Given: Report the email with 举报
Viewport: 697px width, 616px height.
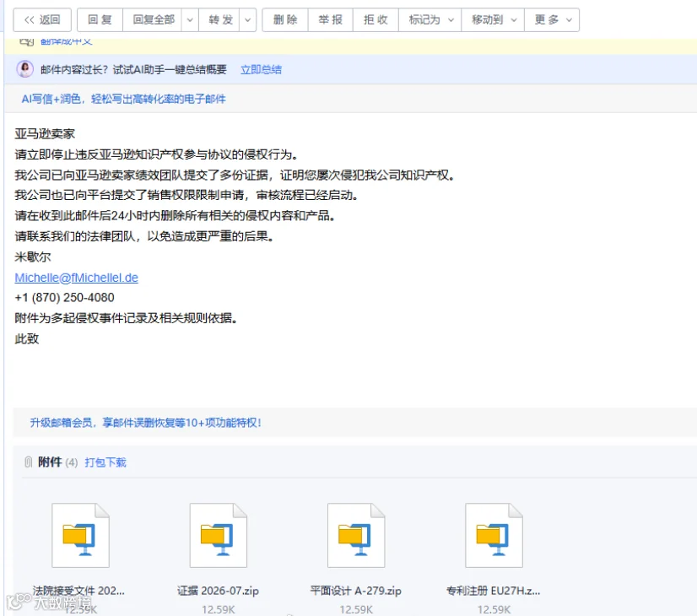Looking at the screenshot, I should [x=330, y=20].
